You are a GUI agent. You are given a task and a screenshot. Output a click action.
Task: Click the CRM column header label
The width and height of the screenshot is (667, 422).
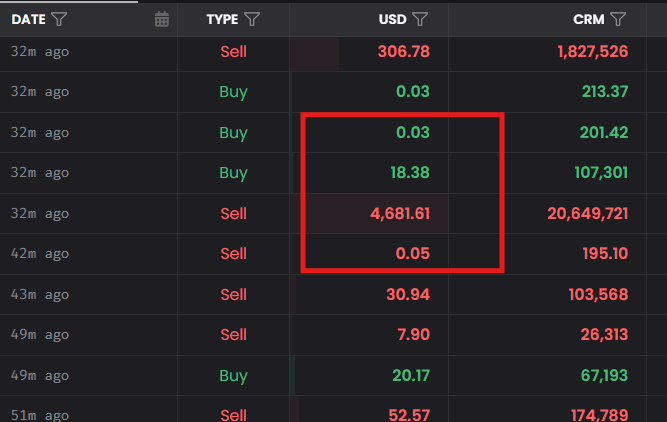click(589, 20)
